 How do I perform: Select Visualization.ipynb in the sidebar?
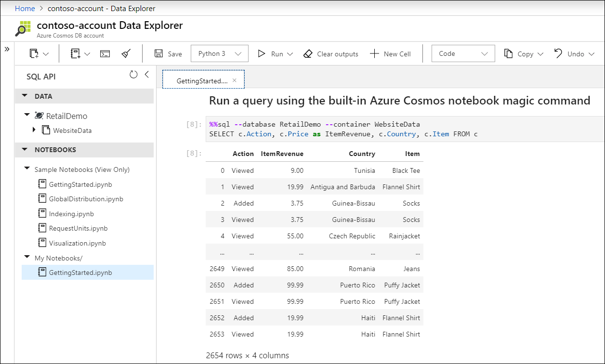(77, 243)
